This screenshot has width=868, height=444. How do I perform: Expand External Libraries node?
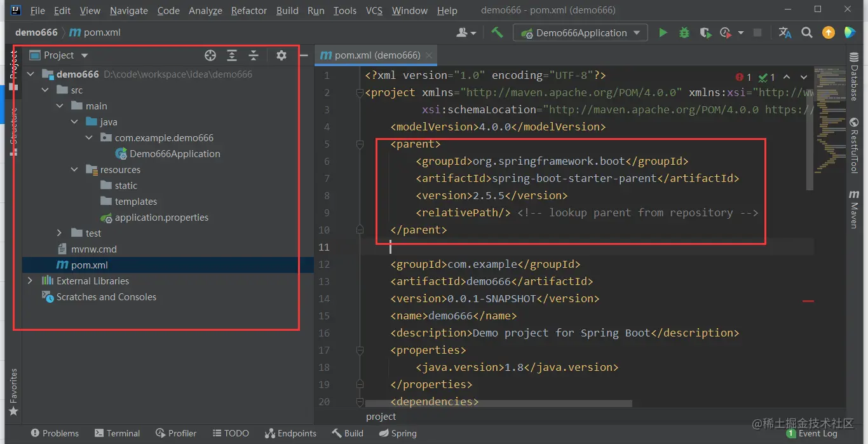click(31, 281)
